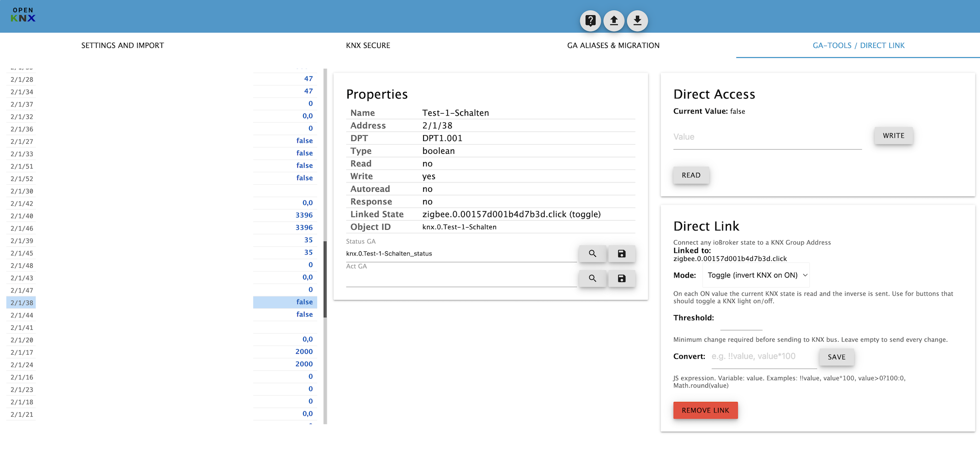Select group address 2/1/43
Screen dimensions: 980x473
pyautogui.click(x=22, y=278)
